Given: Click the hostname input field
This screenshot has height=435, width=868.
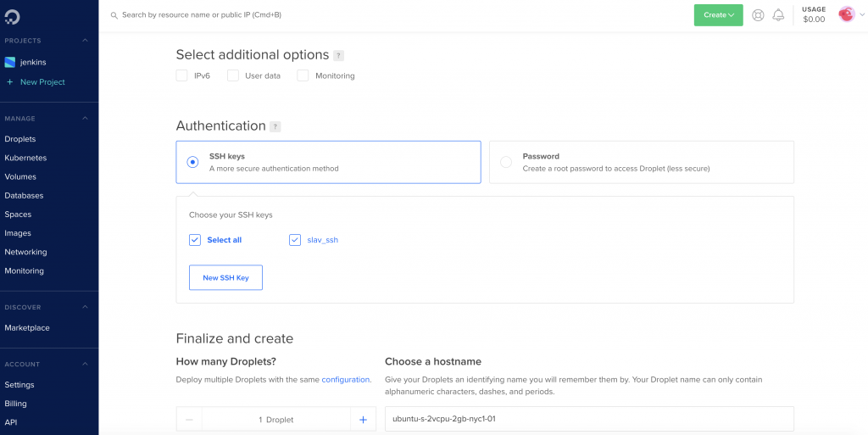Looking at the screenshot, I should tap(590, 419).
